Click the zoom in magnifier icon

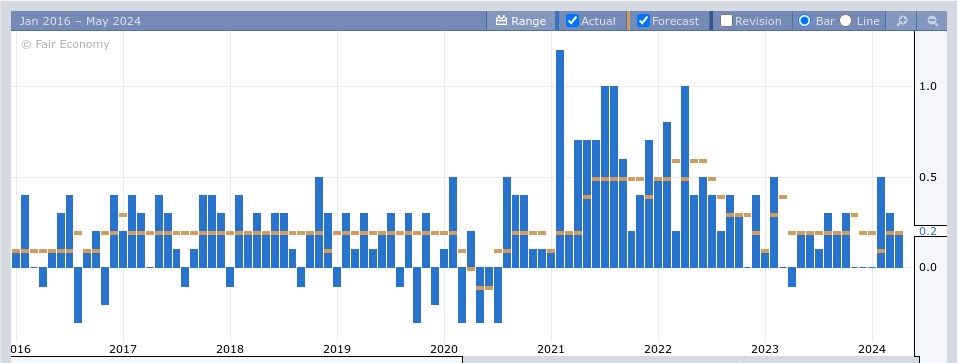tap(901, 21)
